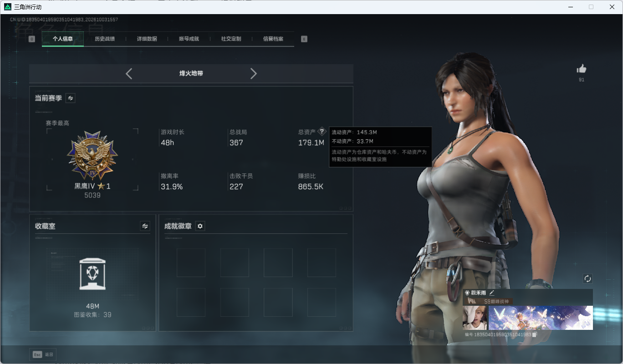
Task: Click the butterfly banner image on the player card
Action: [541, 318]
